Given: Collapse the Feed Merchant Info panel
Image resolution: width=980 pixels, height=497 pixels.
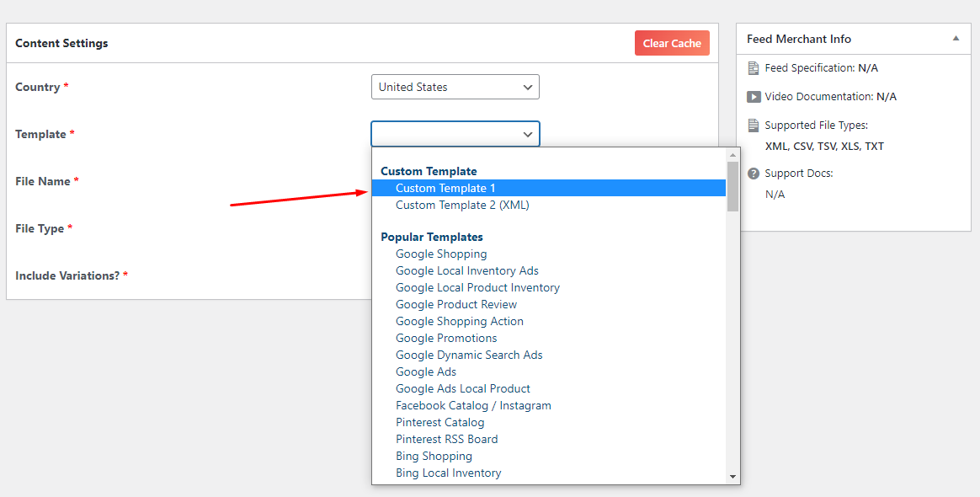Looking at the screenshot, I should (956, 39).
